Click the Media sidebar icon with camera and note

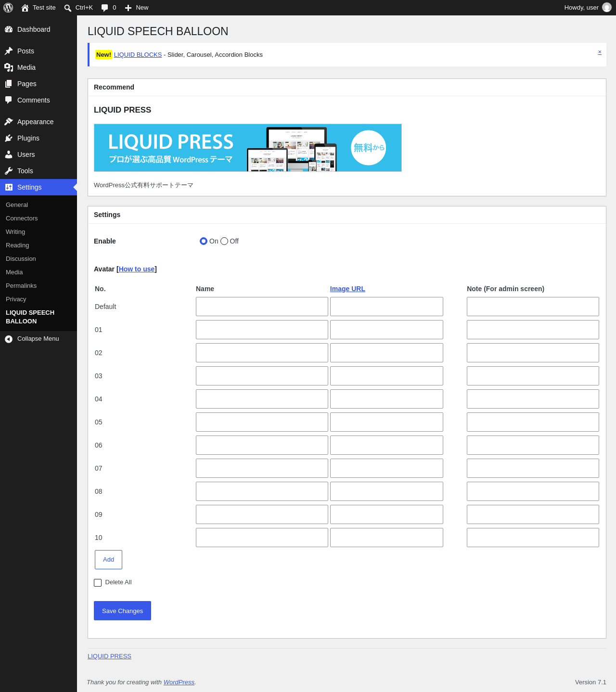coord(9,67)
